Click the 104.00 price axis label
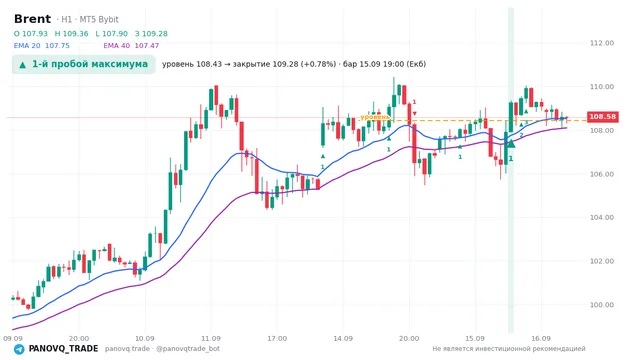 (602, 218)
